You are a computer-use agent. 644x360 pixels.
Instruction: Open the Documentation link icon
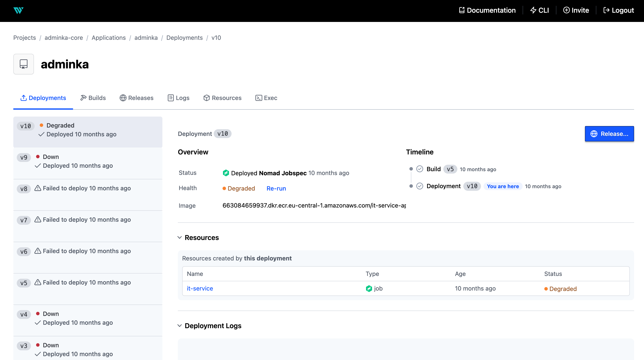point(461,10)
